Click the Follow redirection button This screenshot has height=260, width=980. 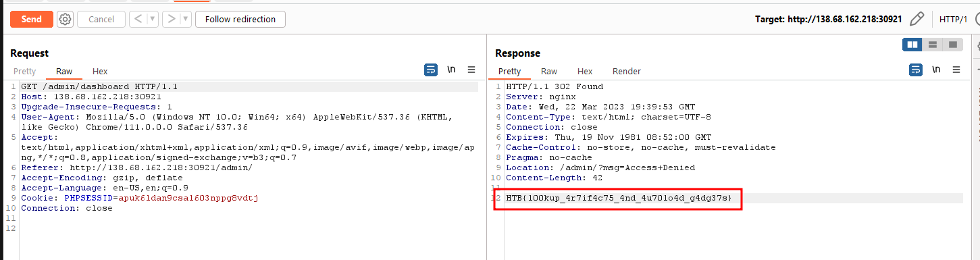pyautogui.click(x=240, y=19)
